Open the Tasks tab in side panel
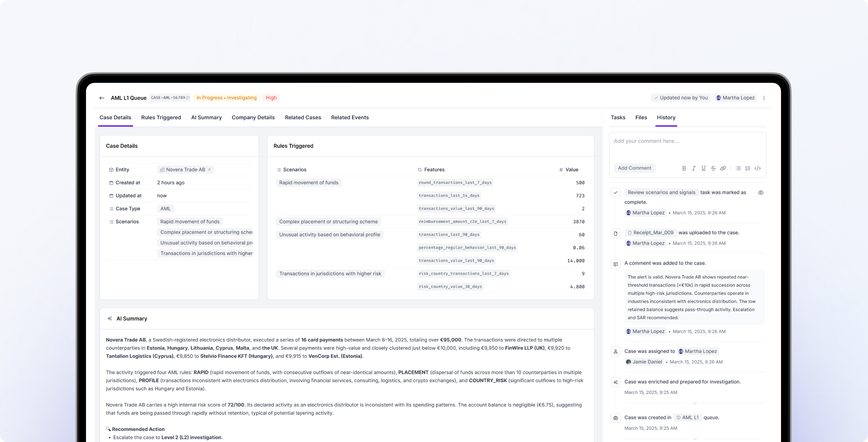The width and height of the screenshot is (868, 442). (618, 118)
